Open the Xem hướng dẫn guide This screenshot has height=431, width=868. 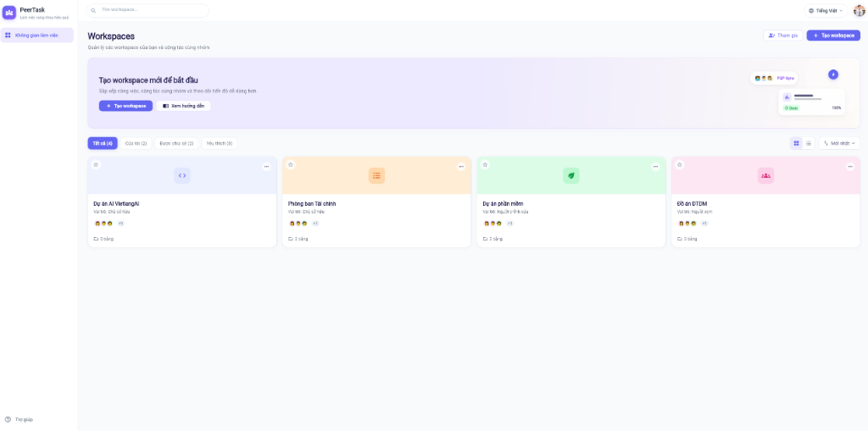[x=183, y=106]
